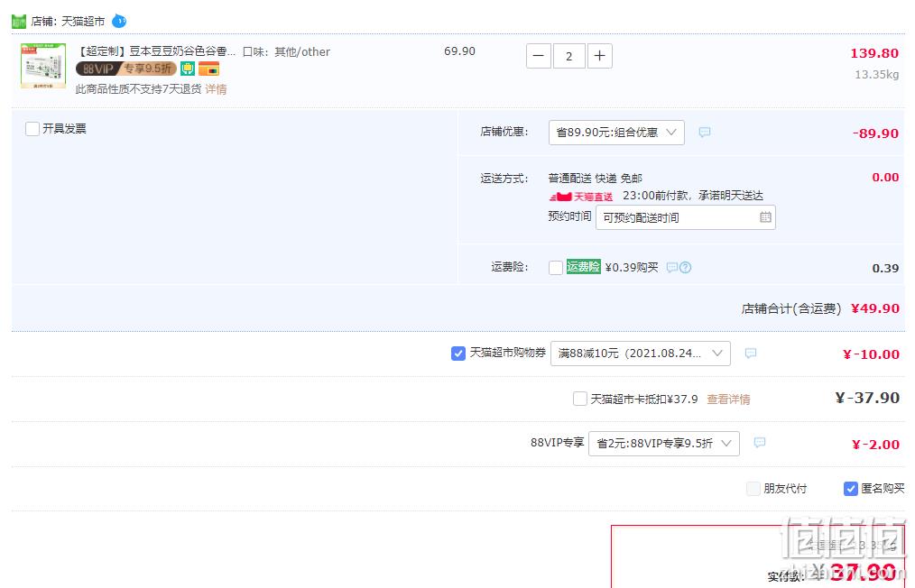Viewport: 915px width, 588px height.
Task: Open the soy milk product thumbnail
Action: click(43, 66)
